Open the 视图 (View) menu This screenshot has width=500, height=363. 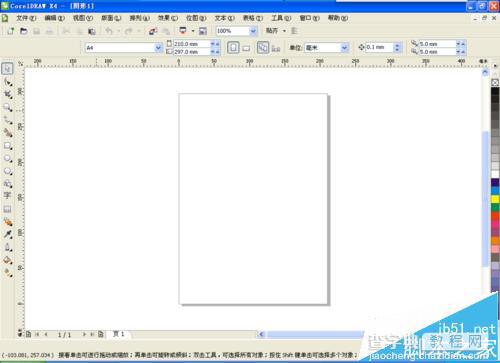[83, 18]
